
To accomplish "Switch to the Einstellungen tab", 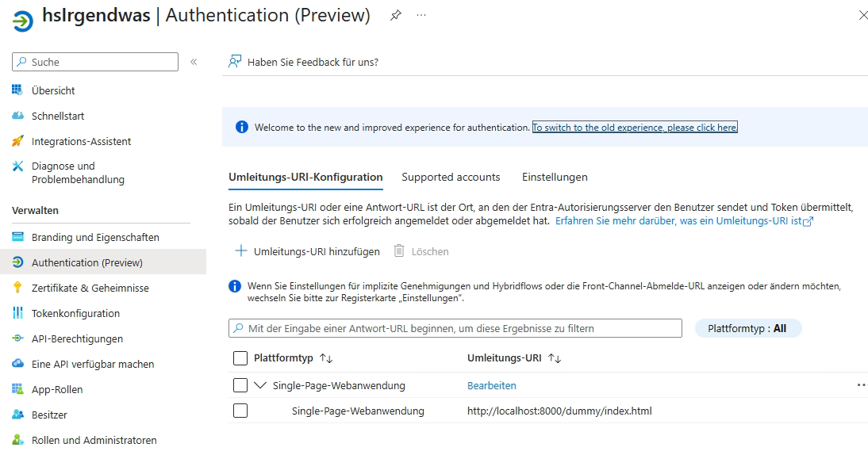I will (x=555, y=177).
